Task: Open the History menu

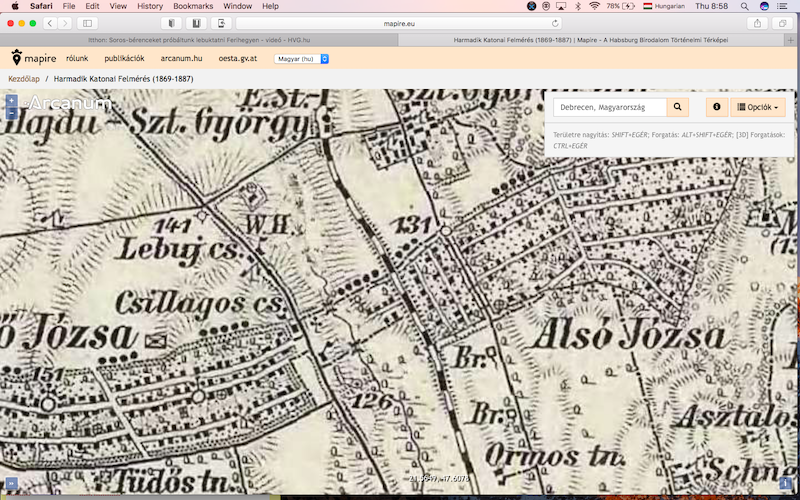Action: coord(150,6)
